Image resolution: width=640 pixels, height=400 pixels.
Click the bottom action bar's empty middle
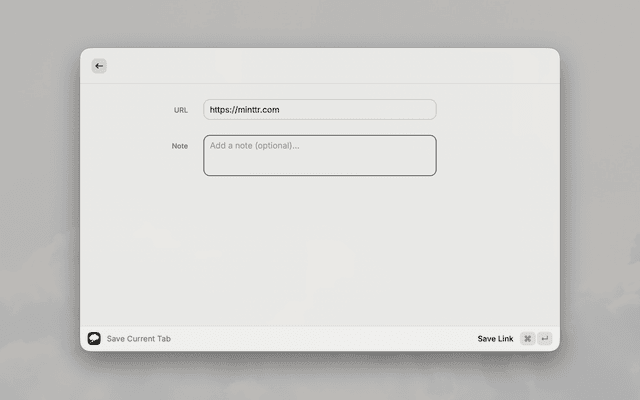tap(320, 339)
